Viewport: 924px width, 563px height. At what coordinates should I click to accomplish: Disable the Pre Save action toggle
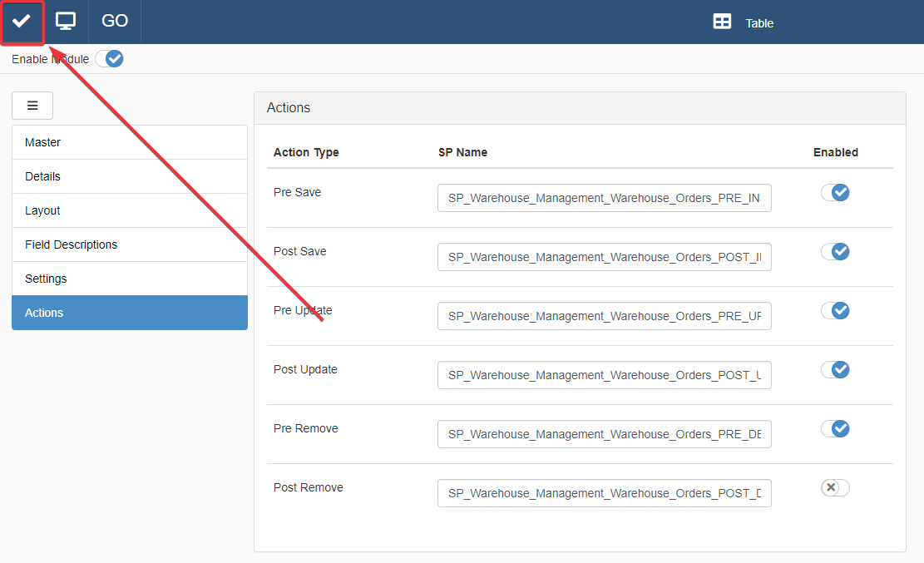point(835,192)
